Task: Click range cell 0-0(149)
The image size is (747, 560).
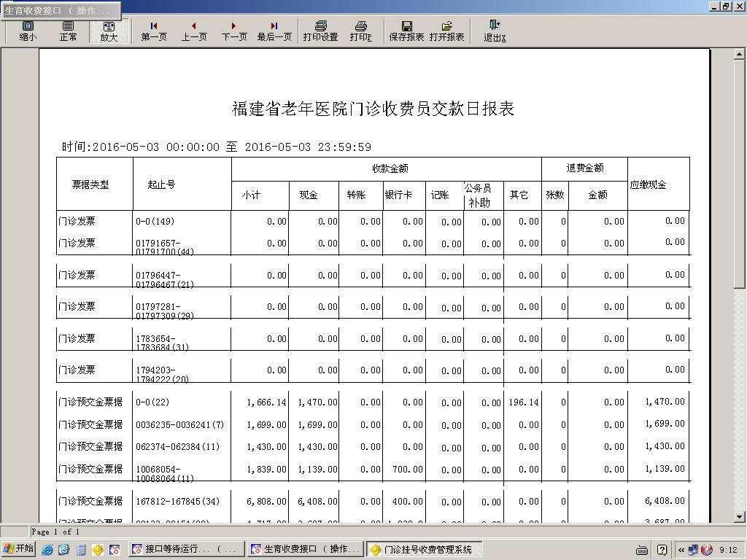Action: (155, 221)
